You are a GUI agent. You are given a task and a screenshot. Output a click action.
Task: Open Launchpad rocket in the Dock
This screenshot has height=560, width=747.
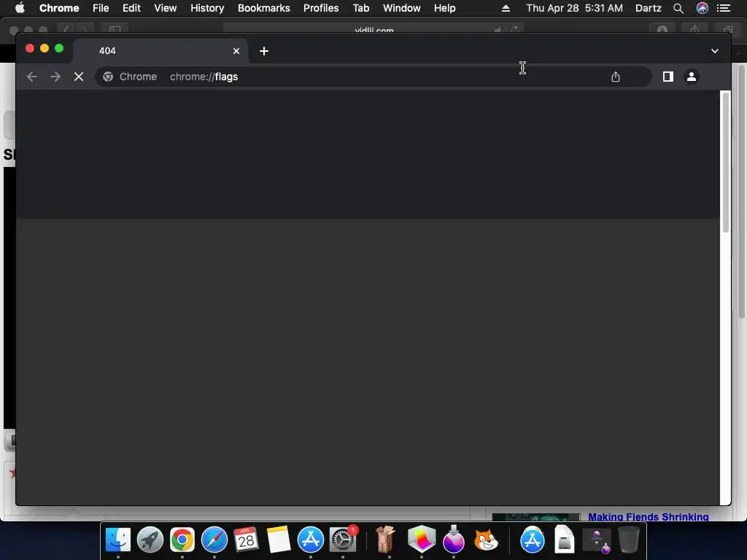150,540
